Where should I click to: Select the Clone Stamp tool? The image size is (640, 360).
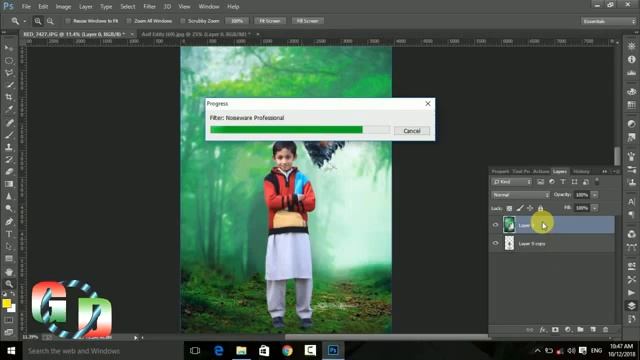tap(9, 147)
